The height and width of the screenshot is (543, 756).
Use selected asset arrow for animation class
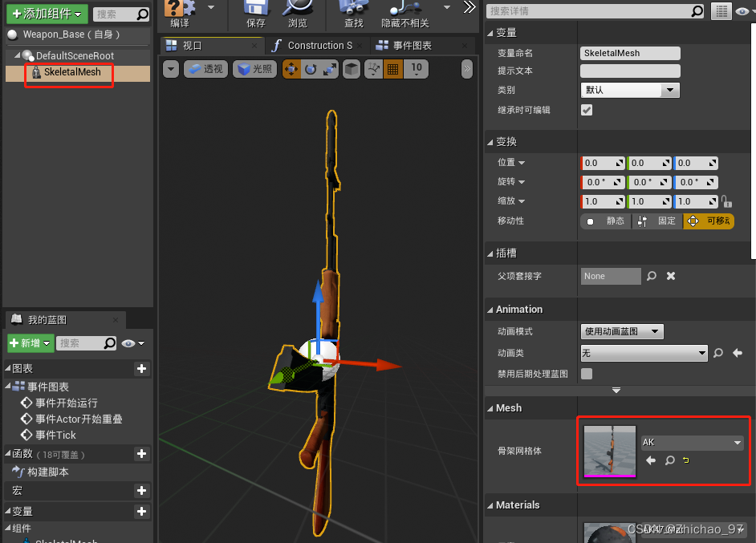tap(738, 353)
